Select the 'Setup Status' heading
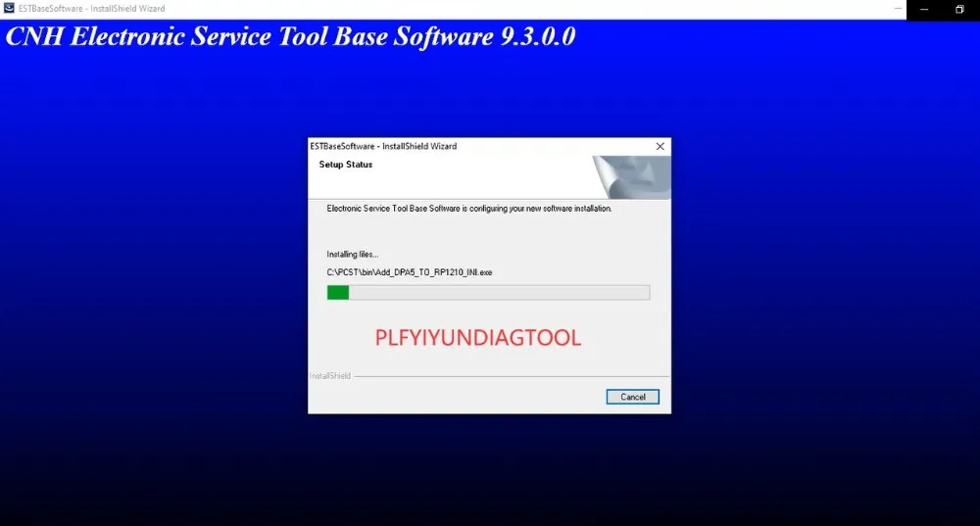 click(x=346, y=165)
